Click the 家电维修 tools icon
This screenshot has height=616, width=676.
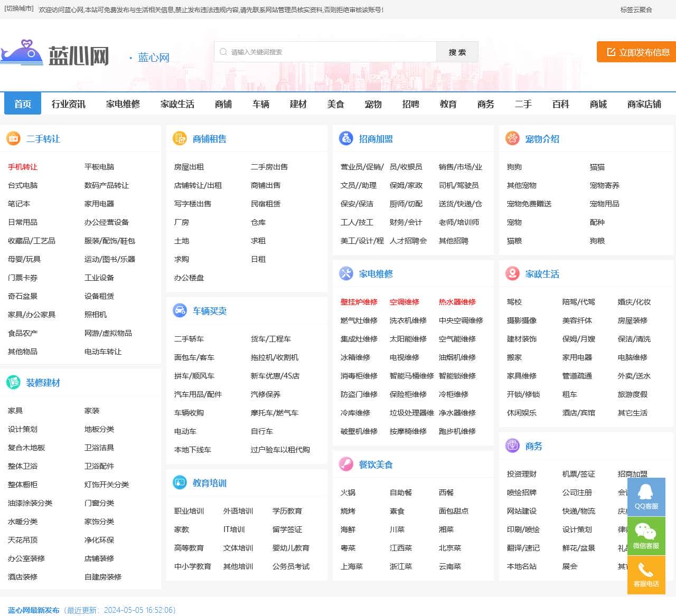[x=346, y=273]
